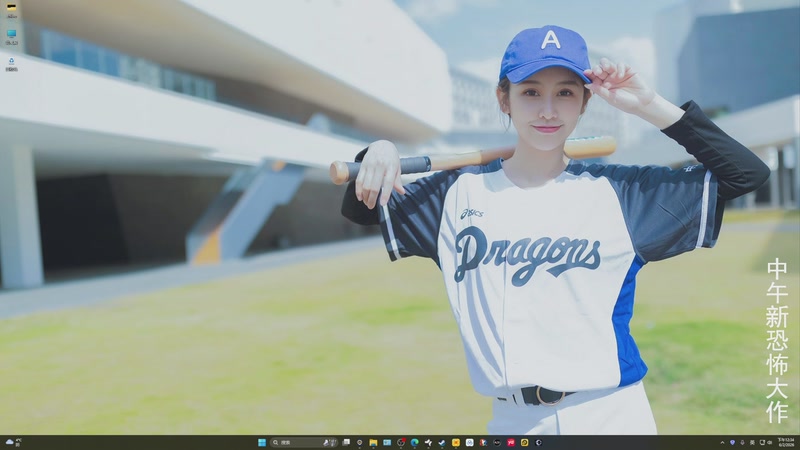This screenshot has height=450, width=800.
Task: Open the clock and date flyout
Action: pos(786,442)
